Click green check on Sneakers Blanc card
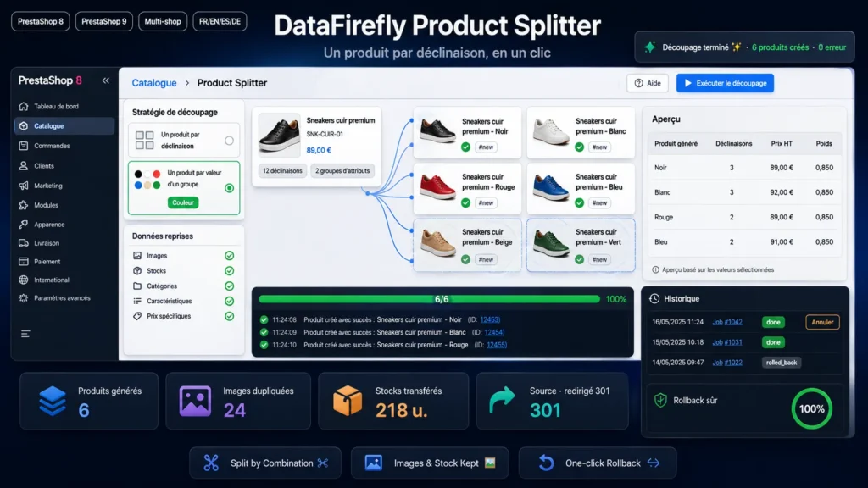This screenshot has width=868, height=488. click(x=579, y=147)
